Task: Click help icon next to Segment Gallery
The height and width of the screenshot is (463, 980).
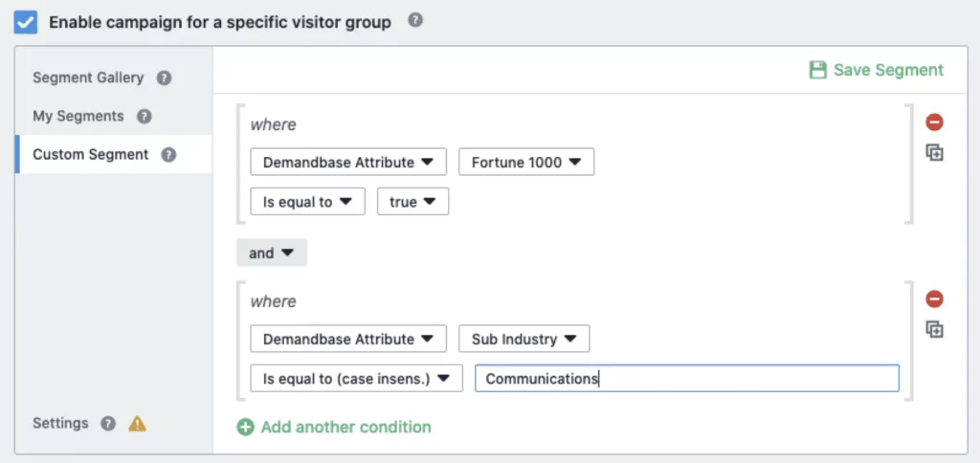Action: coord(164,78)
